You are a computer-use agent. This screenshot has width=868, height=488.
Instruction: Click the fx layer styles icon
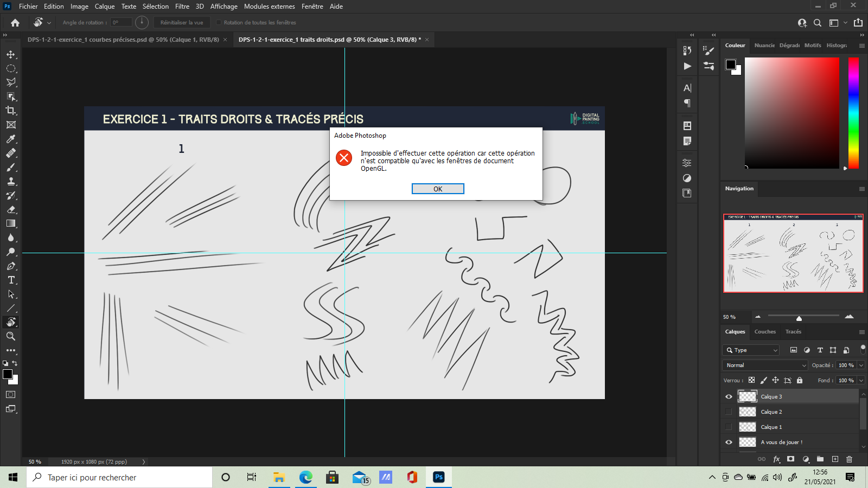pyautogui.click(x=777, y=459)
